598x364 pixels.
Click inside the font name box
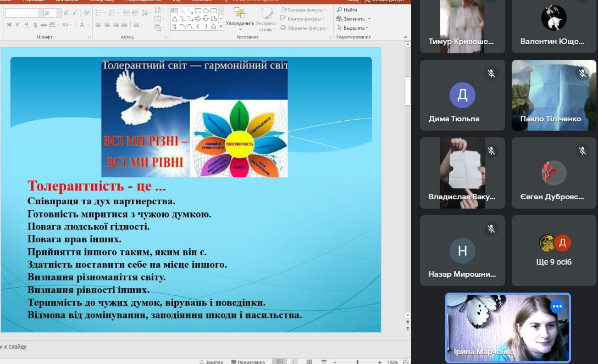click(x=22, y=13)
